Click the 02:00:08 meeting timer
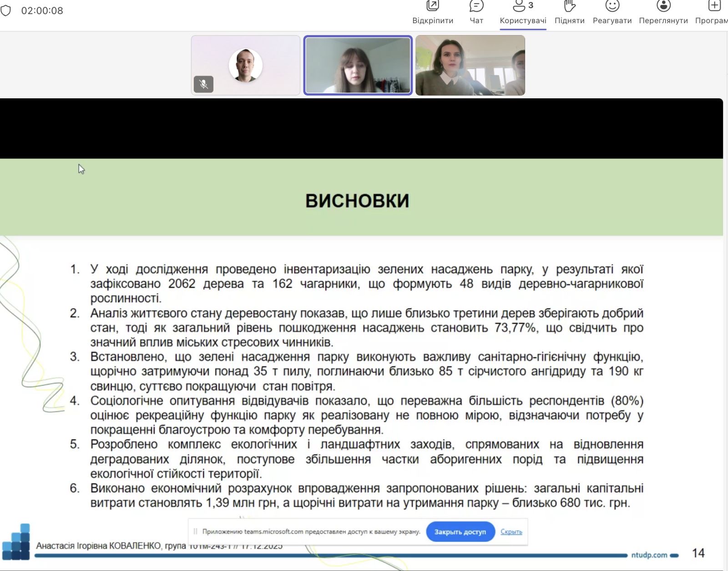The width and height of the screenshot is (728, 571). 42,10
